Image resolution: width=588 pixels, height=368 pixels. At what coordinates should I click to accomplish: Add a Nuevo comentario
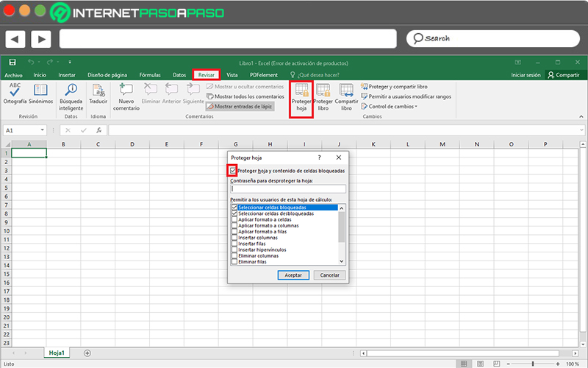coord(126,97)
